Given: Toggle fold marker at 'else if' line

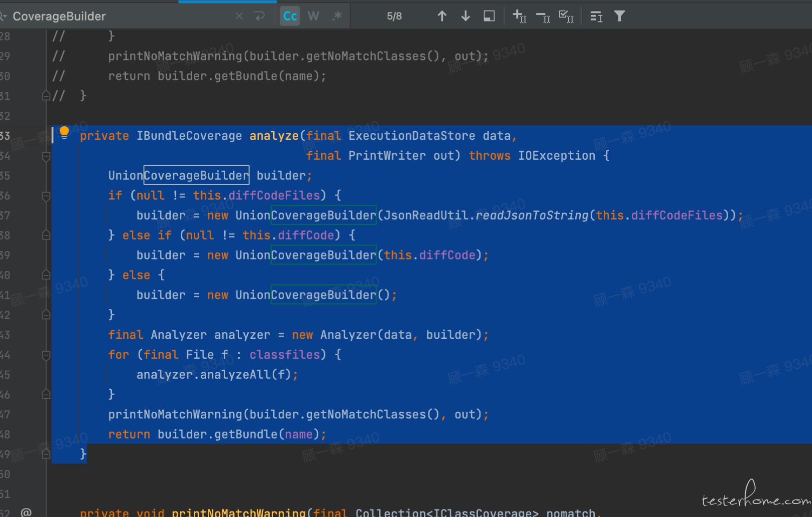Looking at the screenshot, I should (x=46, y=235).
